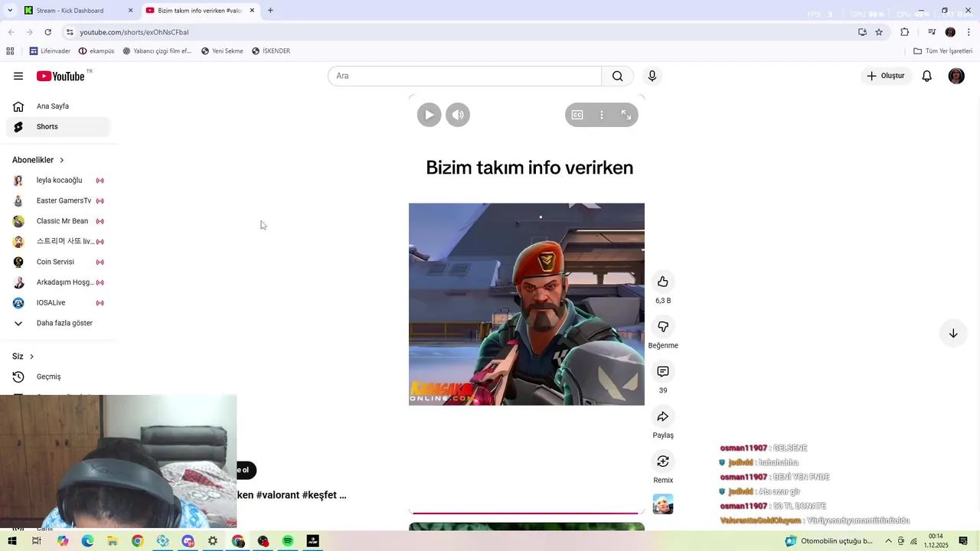Start voice search with the microphone icon
Image resolution: width=980 pixels, height=551 pixels.
point(652,76)
